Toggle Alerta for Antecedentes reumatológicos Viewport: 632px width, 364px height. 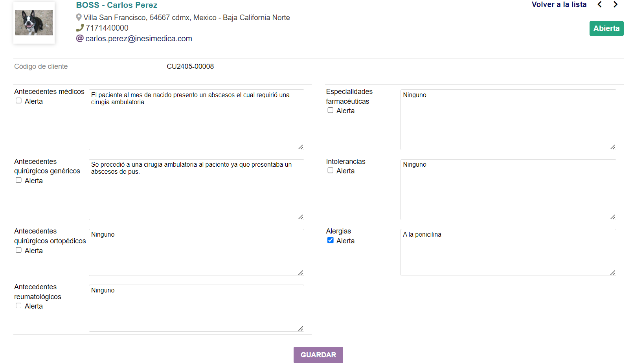click(x=18, y=305)
